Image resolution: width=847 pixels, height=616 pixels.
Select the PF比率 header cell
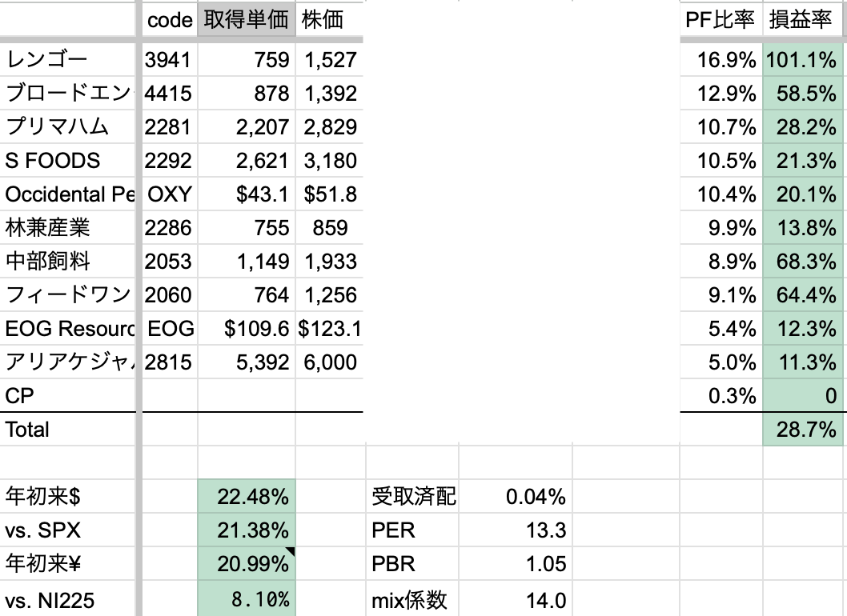tap(721, 20)
